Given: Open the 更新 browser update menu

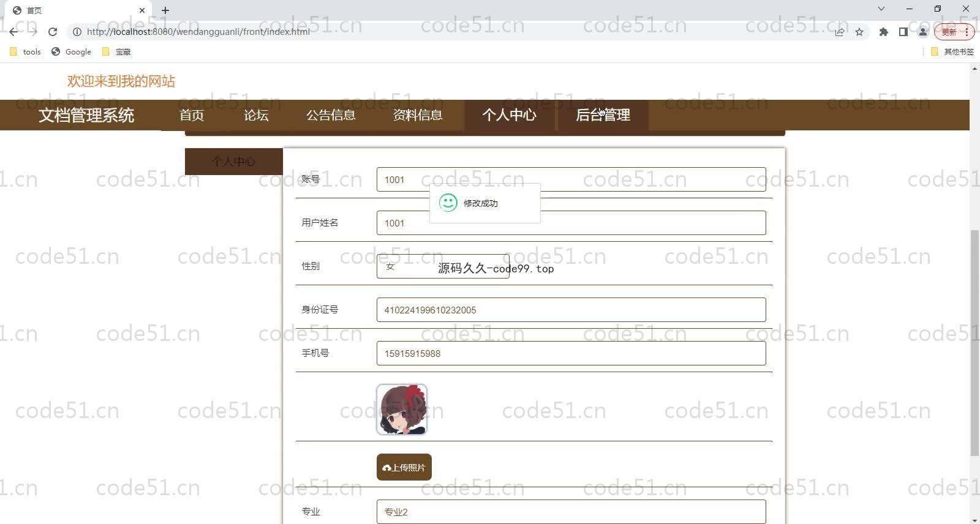Looking at the screenshot, I should point(954,32).
